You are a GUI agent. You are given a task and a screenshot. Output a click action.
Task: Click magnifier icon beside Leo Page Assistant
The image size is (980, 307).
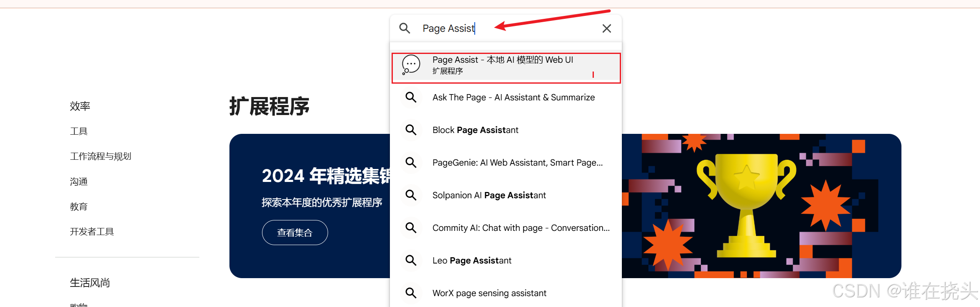click(x=411, y=261)
